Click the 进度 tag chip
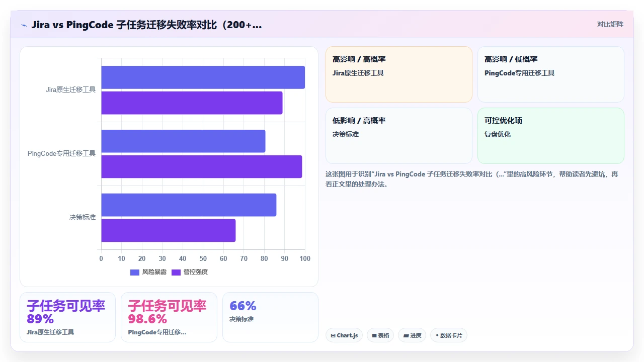 [x=412, y=335]
